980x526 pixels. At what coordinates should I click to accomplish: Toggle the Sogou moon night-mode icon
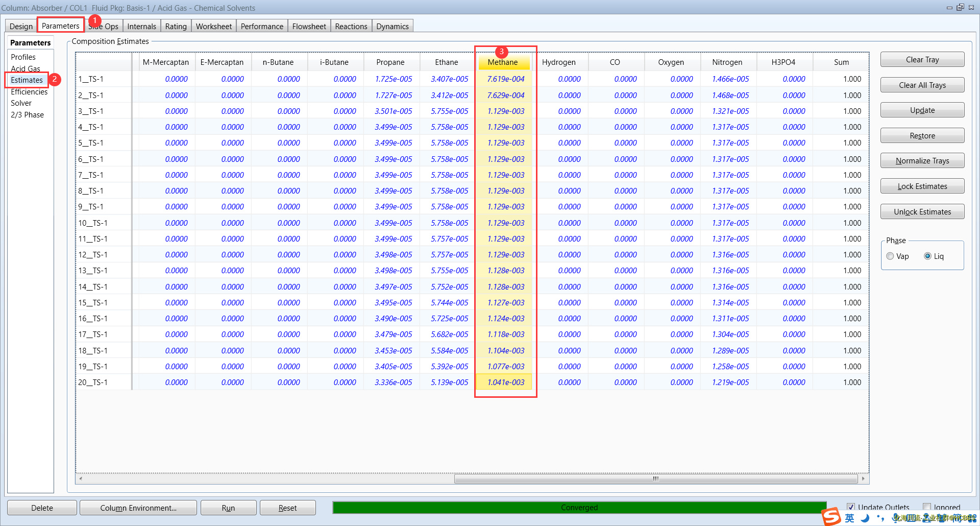865,518
